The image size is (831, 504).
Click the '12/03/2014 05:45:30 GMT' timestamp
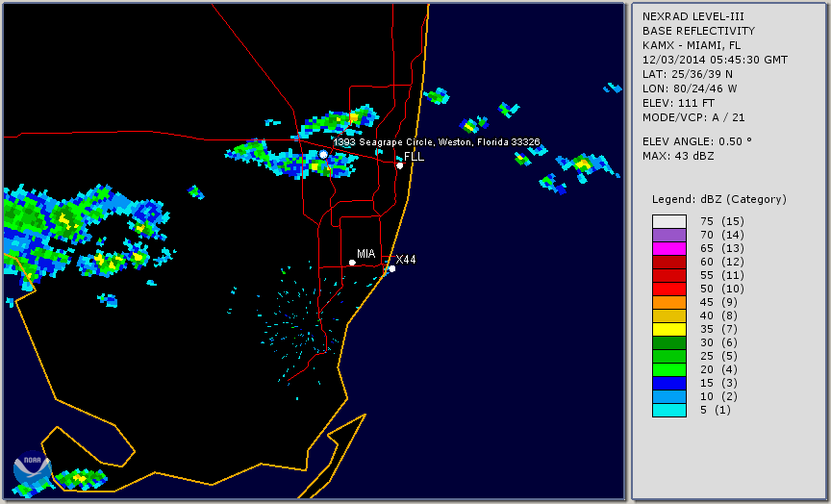point(715,60)
